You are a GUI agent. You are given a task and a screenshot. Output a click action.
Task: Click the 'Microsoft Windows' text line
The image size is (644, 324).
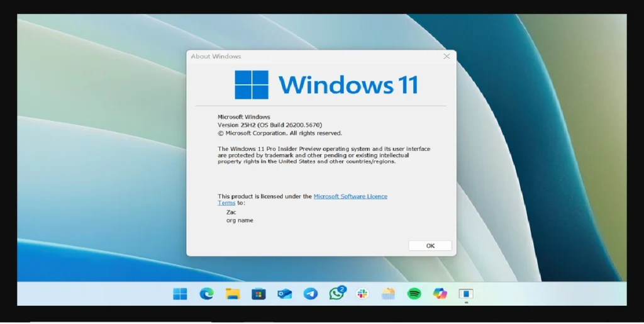244,117
